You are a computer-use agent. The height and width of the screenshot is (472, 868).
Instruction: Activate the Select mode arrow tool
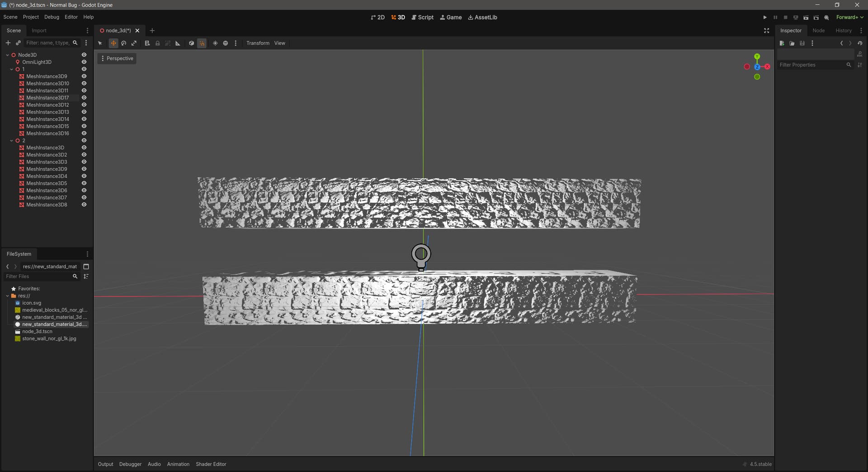pyautogui.click(x=100, y=43)
